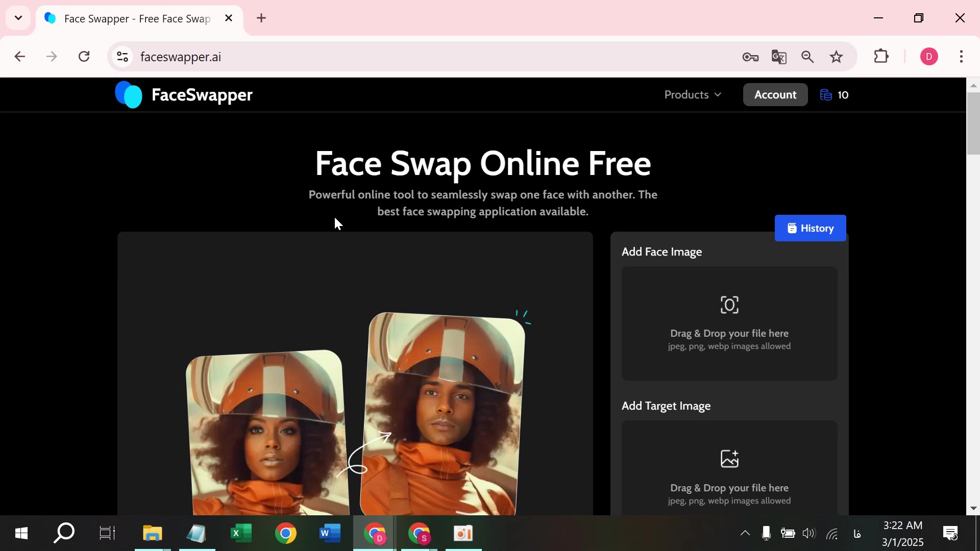Open the Chrome profile avatar D
The image size is (980, 551).
pyautogui.click(x=929, y=57)
